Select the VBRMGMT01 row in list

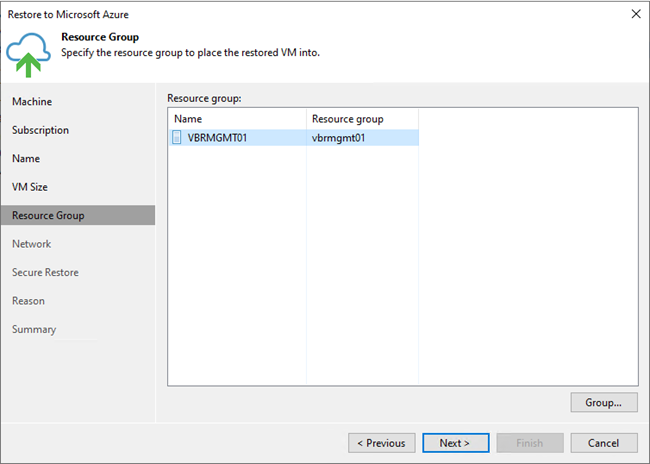pos(293,138)
